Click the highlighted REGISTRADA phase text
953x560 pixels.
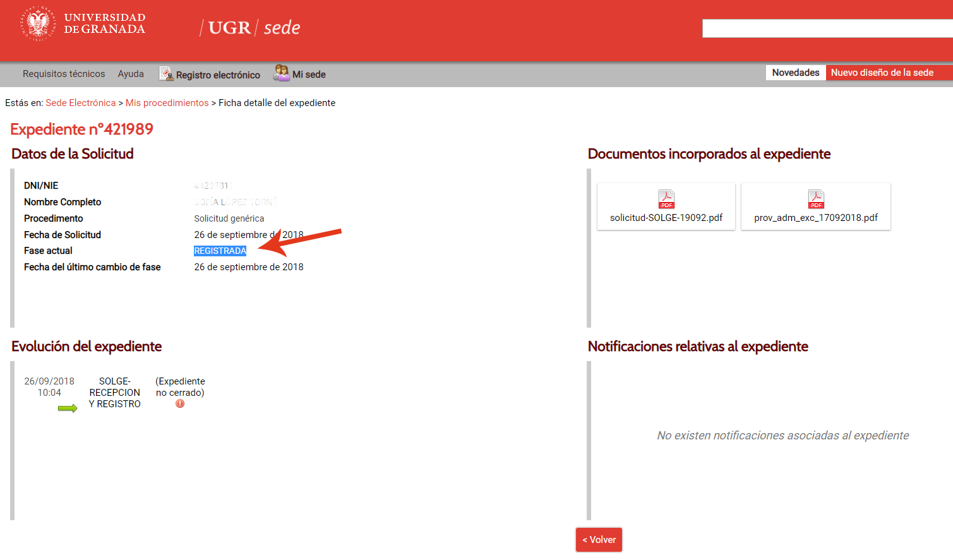tap(220, 251)
